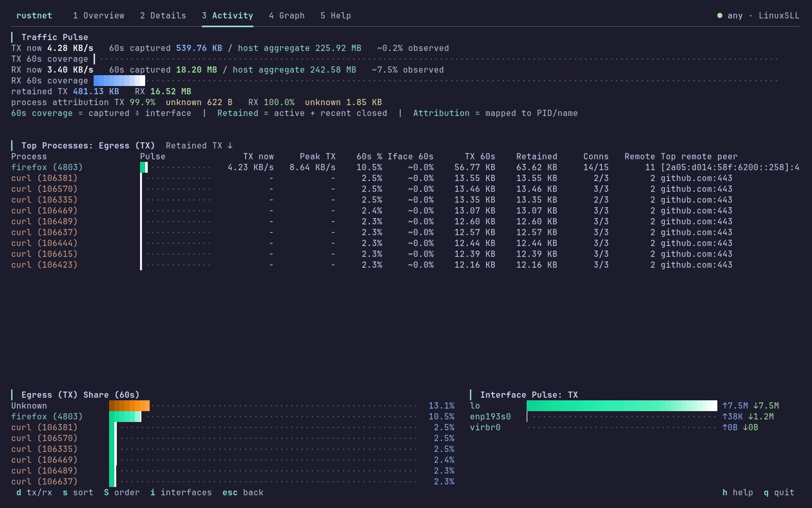The height and width of the screenshot is (508, 812).
Task: Click the Pulse column header
Action: (153, 156)
